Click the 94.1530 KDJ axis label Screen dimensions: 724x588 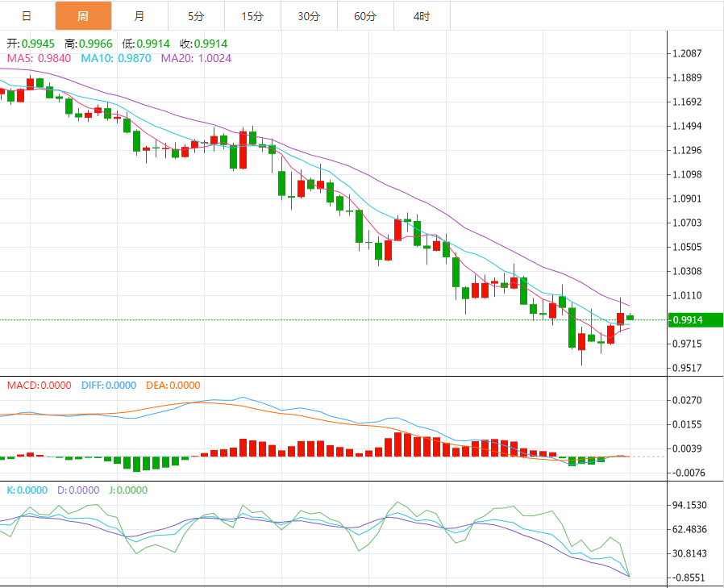[689, 506]
